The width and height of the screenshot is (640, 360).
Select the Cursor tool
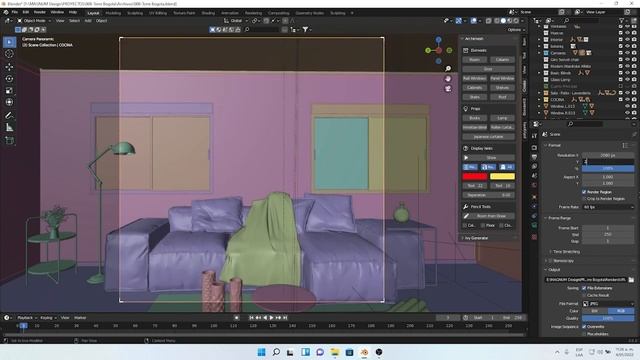(x=9, y=54)
